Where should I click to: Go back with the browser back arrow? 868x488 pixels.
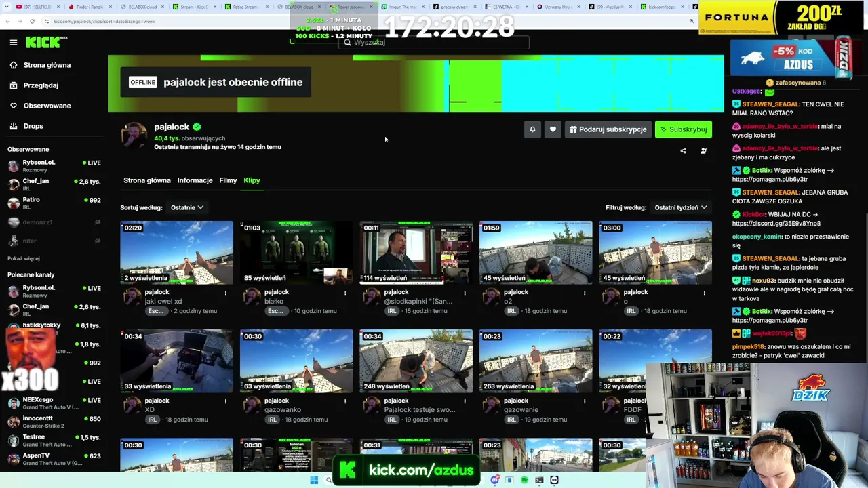[7, 21]
